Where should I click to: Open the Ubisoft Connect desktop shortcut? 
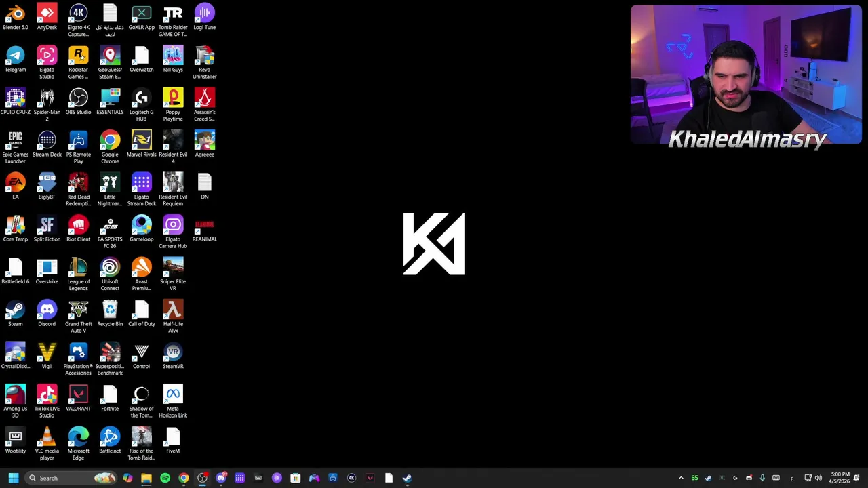[x=110, y=274]
